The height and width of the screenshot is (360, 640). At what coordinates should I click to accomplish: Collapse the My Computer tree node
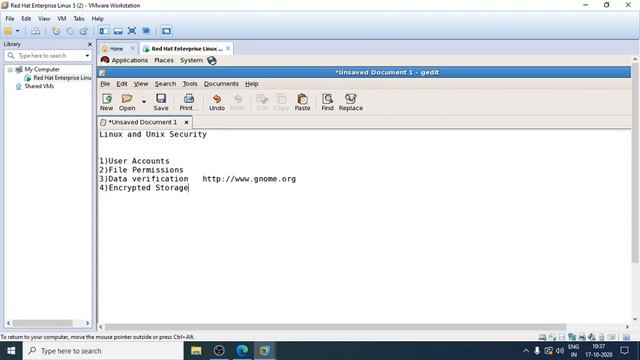[x=10, y=70]
